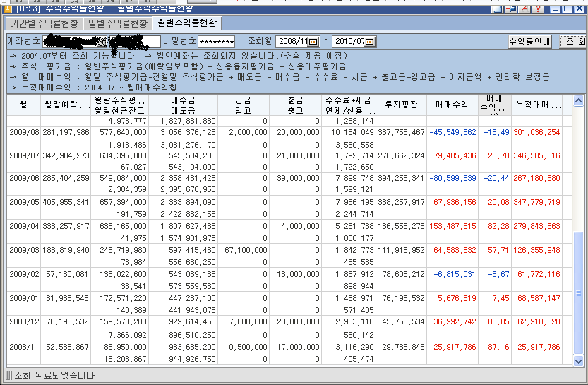The width and height of the screenshot is (588, 385).
Task: Click sell amount 944,926,750
Action: pos(193,359)
